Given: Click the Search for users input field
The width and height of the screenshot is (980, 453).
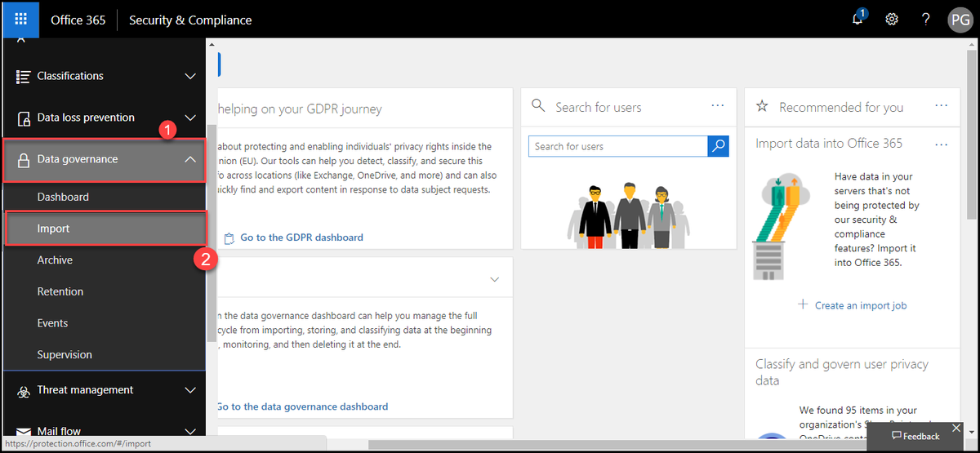Looking at the screenshot, I should [618, 146].
